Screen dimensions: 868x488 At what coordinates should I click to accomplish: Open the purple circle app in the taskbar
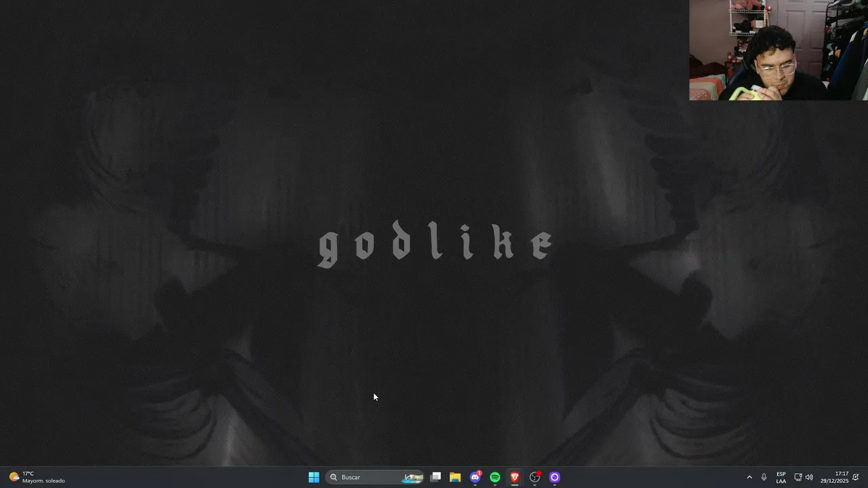tap(555, 477)
